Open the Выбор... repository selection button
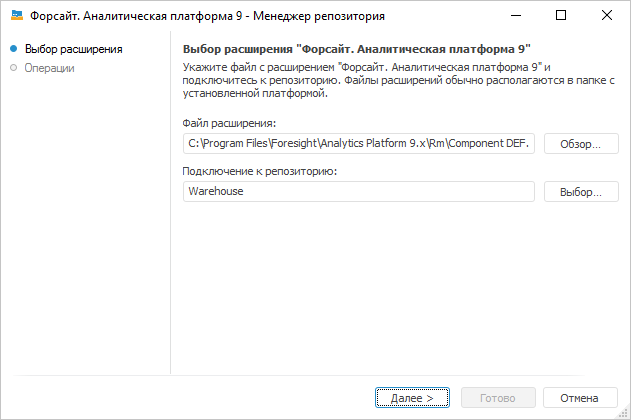This screenshot has height=420, width=631. pos(581,191)
